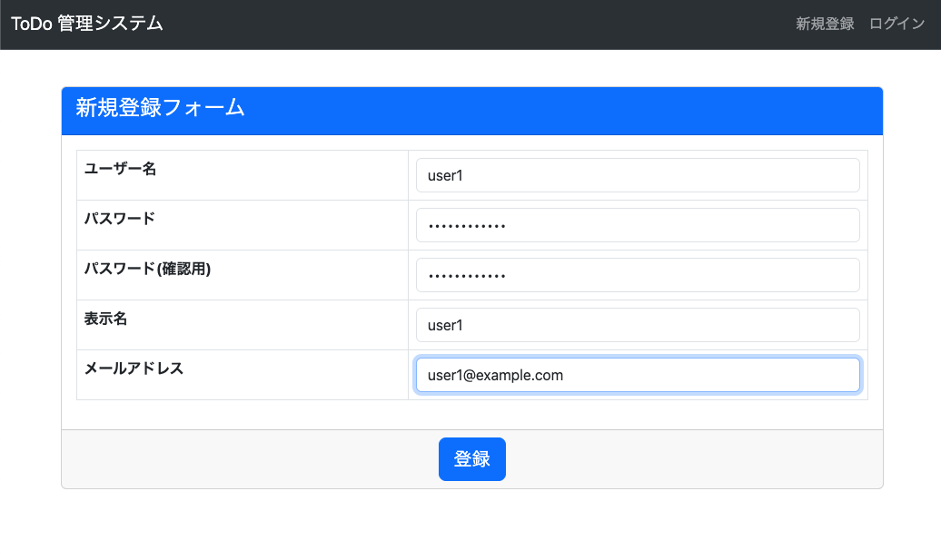Open the ToDo 管理システム home link
This screenshot has width=941, height=560.
pos(87,24)
